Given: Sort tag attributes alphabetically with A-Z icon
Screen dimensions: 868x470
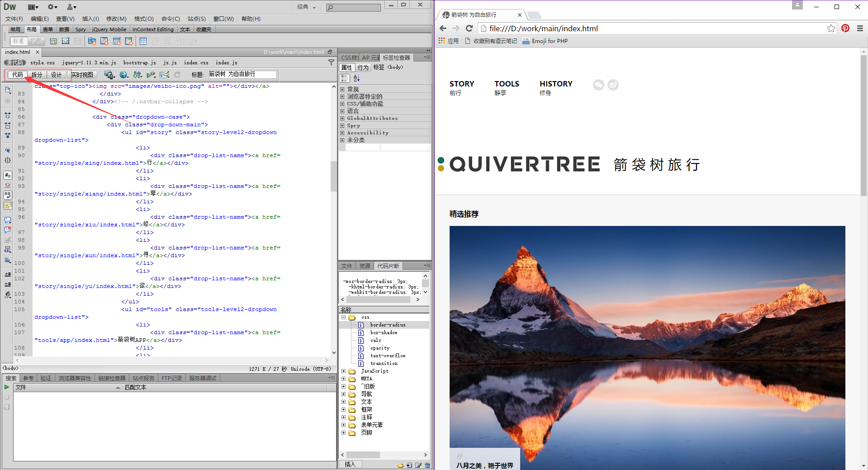Looking at the screenshot, I should click(x=356, y=78).
